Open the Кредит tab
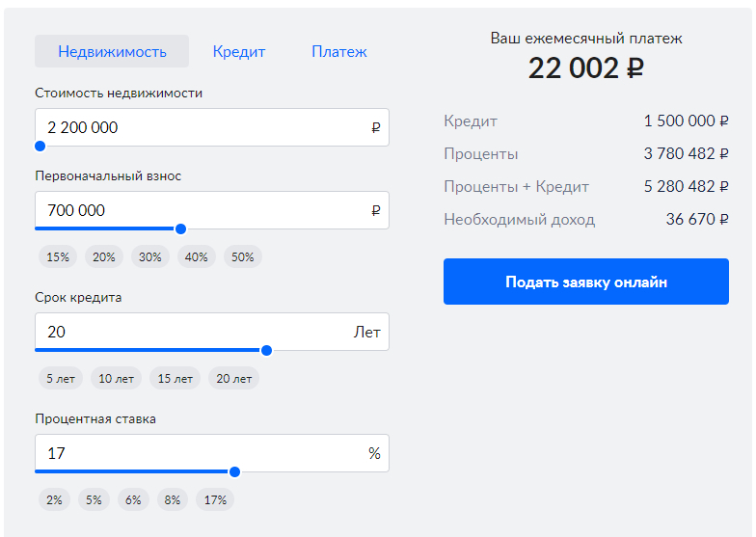Image resolution: width=756 pixels, height=537 pixels. tap(239, 52)
